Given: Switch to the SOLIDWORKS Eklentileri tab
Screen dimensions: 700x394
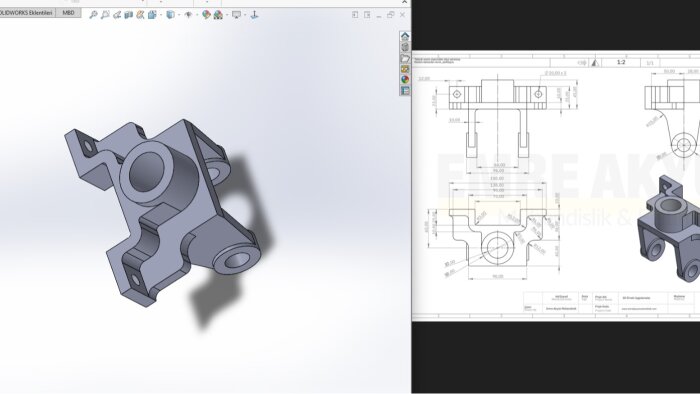Looking at the screenshot, I should tap(27, 13).
